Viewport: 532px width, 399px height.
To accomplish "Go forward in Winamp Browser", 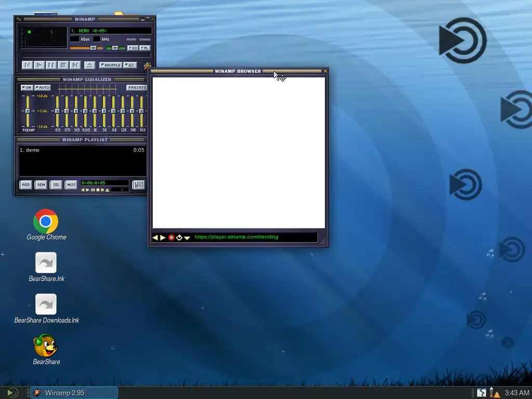I will coord(163,237).
